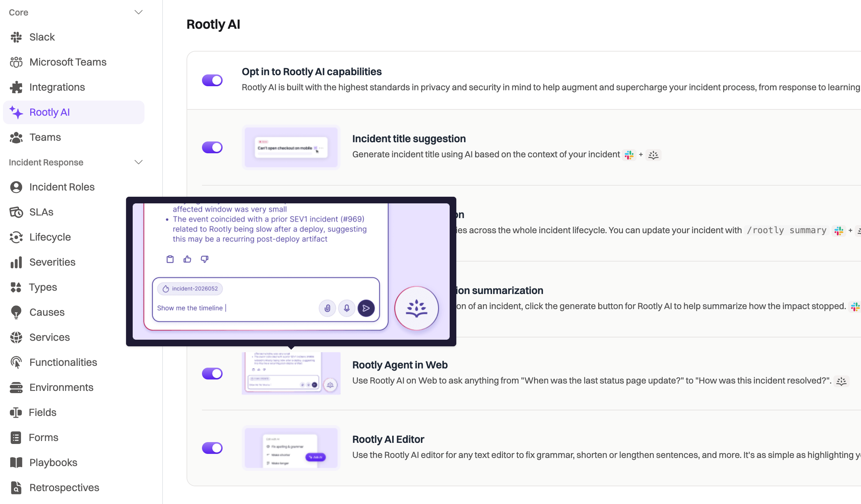Click the copy clipboard icon in preview
861x504 pixels.
(170, 259)
